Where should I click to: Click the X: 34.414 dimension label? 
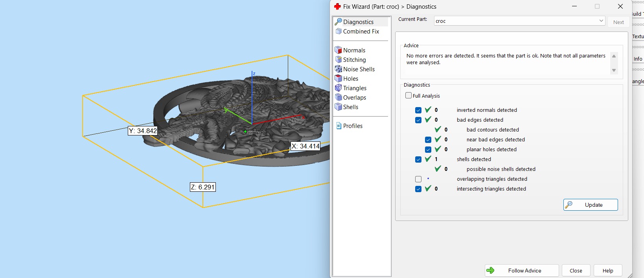tap(305, 146)
